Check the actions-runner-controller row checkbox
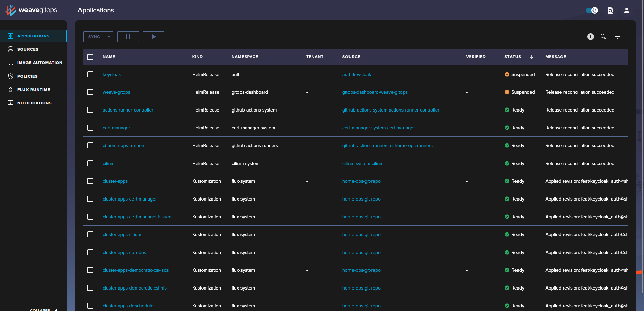Image resolution: width=644 pixels, height=311 pixels. pyautogui.click(x=90, y=110)
